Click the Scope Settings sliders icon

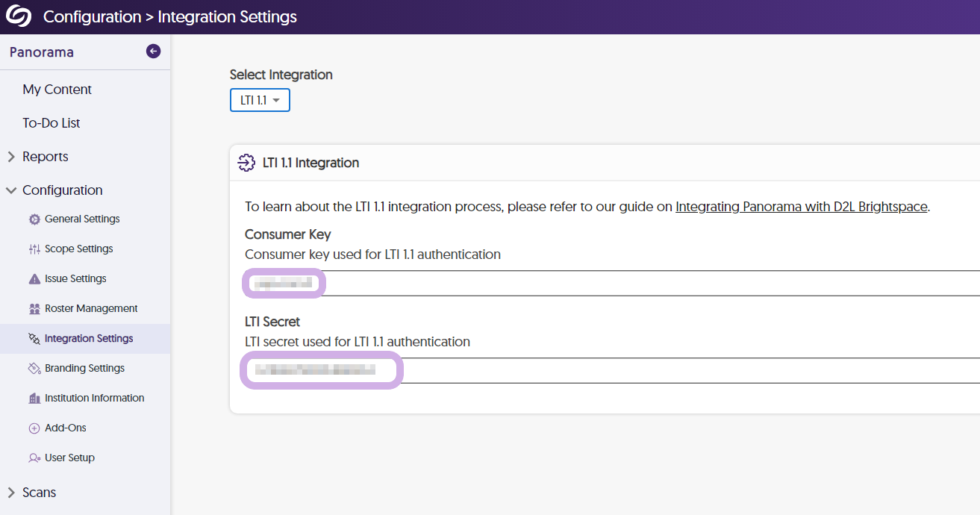(x=34, y=249)
